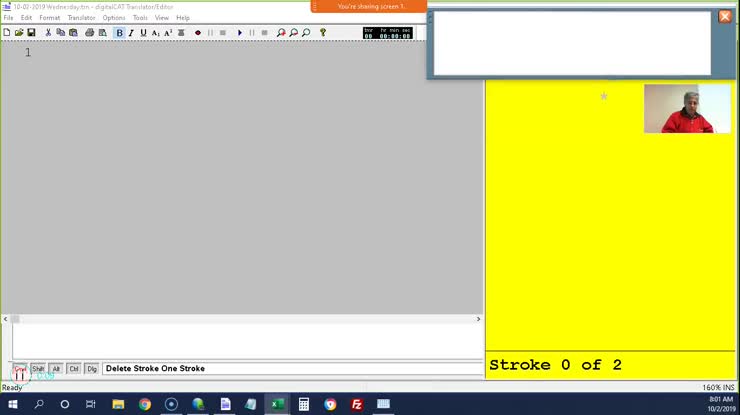Open the Translator menu

(81, 18)
